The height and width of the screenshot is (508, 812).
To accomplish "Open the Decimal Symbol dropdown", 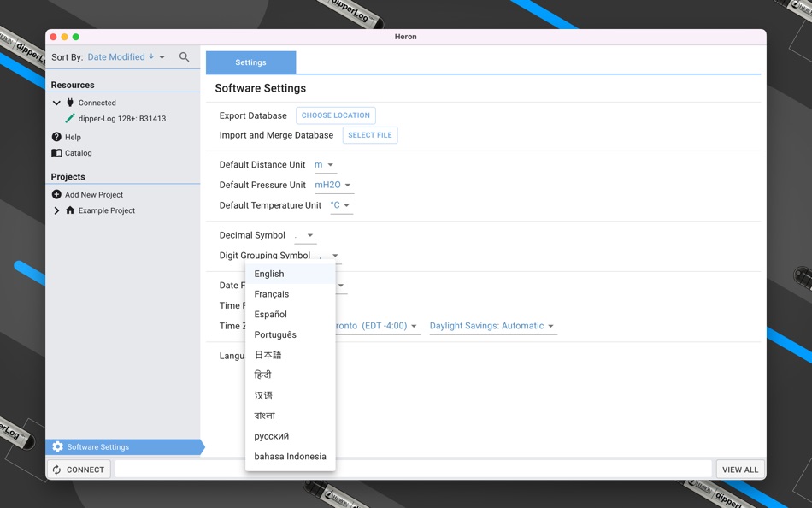I will coord(305,235).
